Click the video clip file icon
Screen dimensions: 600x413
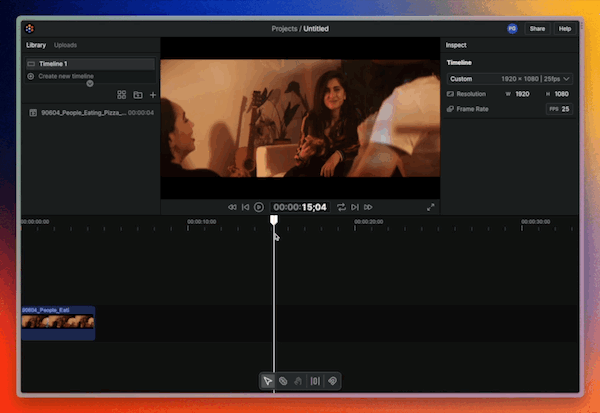[33, 113]
